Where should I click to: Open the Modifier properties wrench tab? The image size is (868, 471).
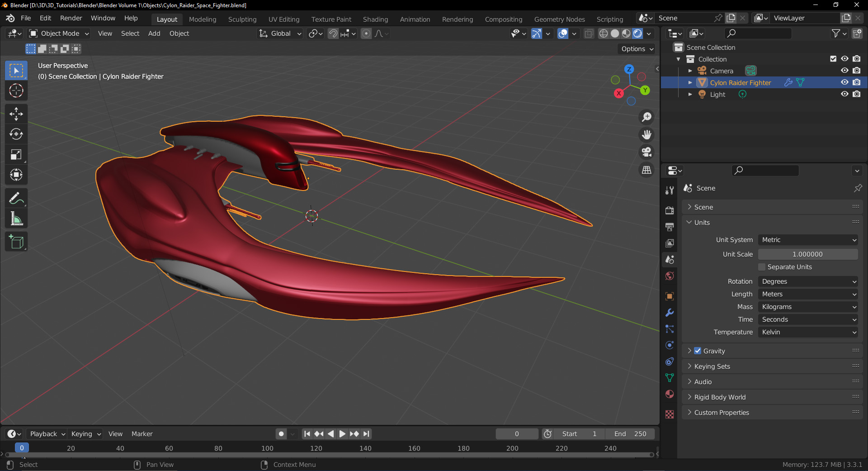click(x=670, y=313)
